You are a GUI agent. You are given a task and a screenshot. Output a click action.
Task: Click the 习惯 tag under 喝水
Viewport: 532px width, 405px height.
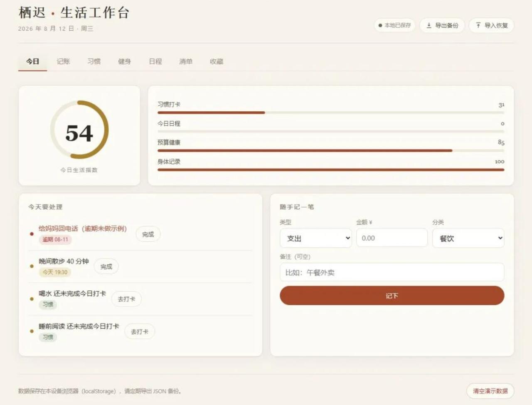(48, 304)
